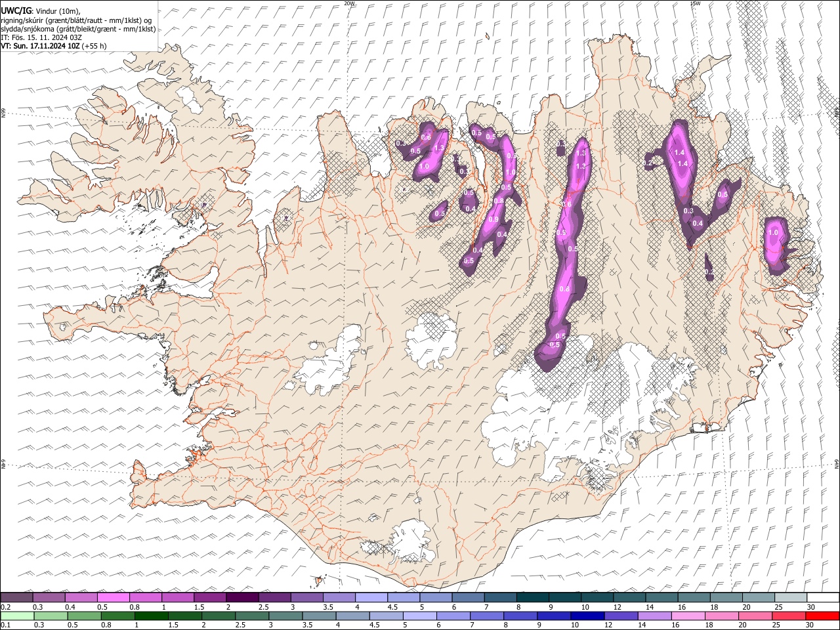
Task: Click the 'IT: Fös. 15. 11. 2024 03Z' line
Action: click(x=41, y=37)
